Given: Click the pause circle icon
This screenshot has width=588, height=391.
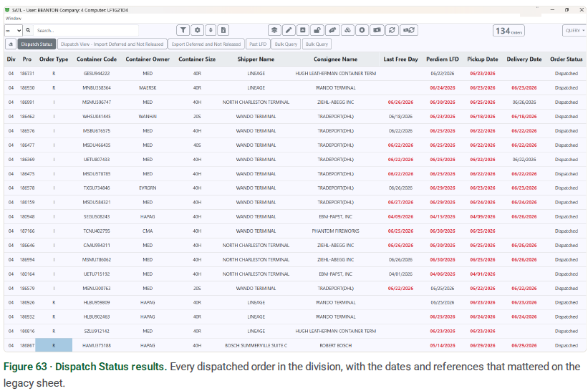Looking at the screenshot, I should point(362,30).
